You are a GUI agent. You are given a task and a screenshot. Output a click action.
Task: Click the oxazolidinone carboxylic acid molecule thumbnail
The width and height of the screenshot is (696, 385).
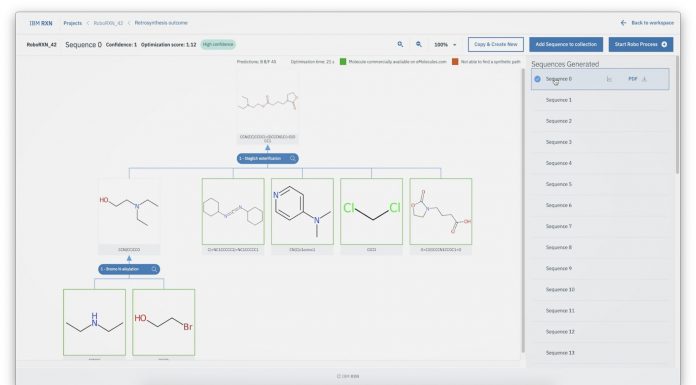pos(441,211)
